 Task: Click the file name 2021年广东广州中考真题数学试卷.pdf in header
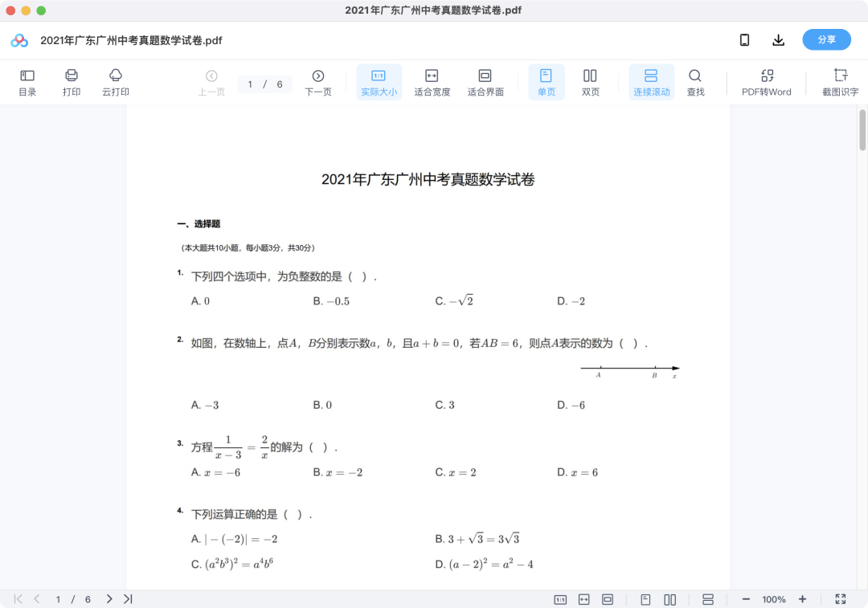point(131,40)
